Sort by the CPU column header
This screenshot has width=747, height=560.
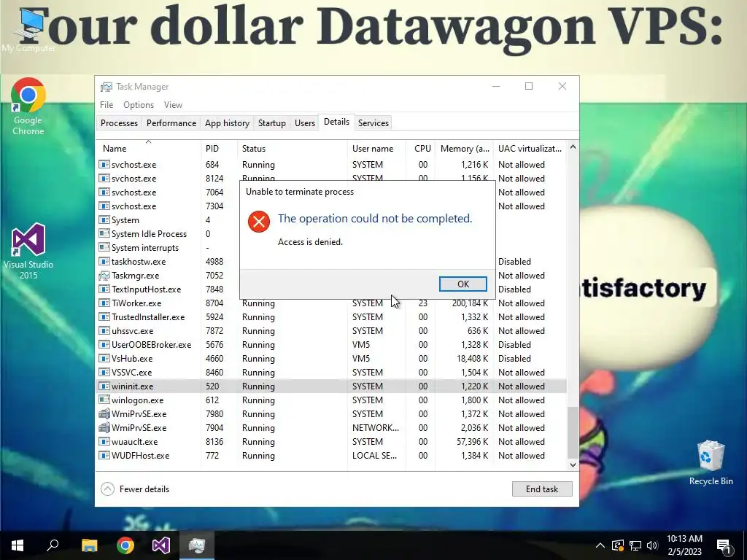pos(420,149)
